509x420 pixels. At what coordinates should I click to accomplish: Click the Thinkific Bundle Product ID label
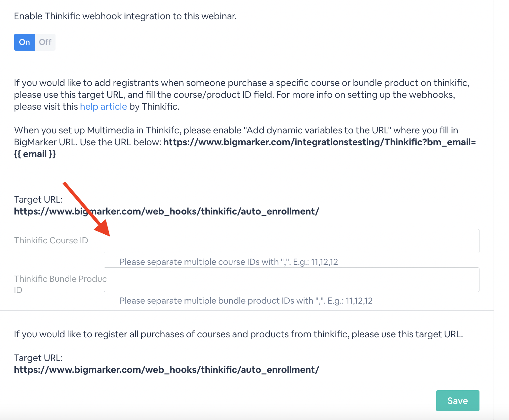(60, 284)
